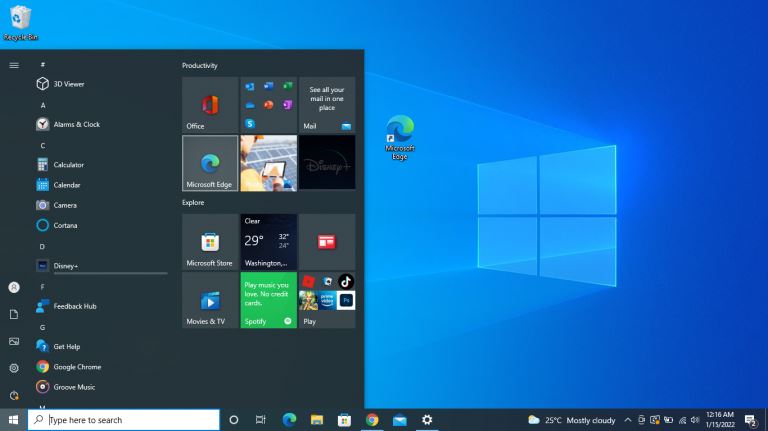Open the user account icon in Start sidebar
Screen dimensions: 768x431
14,287
